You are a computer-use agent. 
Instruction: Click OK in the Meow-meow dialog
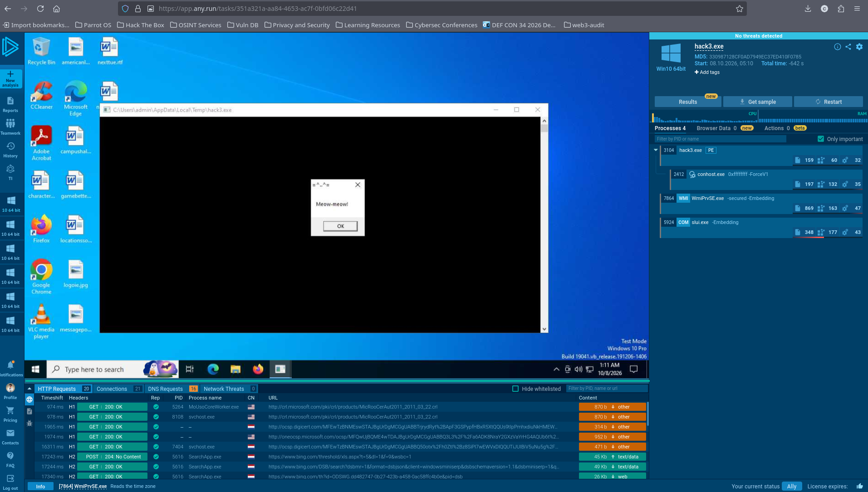tap(340, 226)
